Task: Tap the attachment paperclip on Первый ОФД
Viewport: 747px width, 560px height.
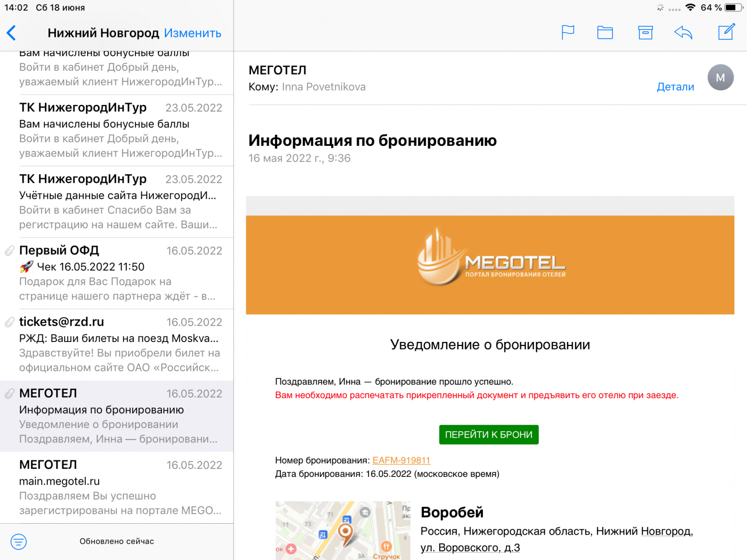Action: pos(9,250)
